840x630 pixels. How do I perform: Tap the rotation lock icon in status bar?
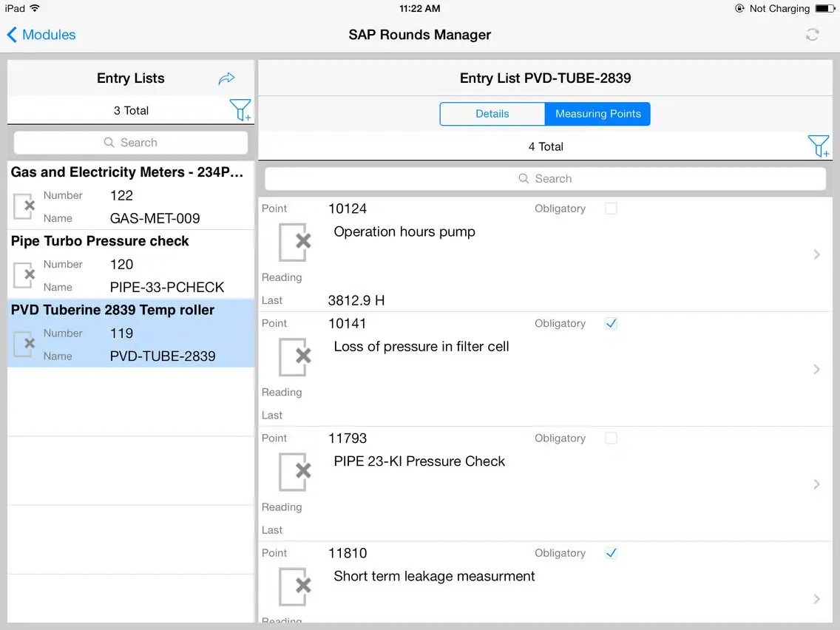point(740,8)
